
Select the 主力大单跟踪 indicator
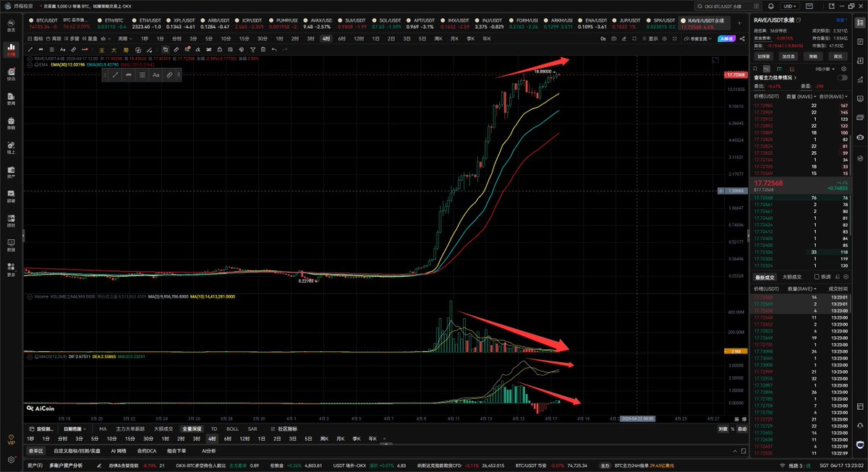131,429
